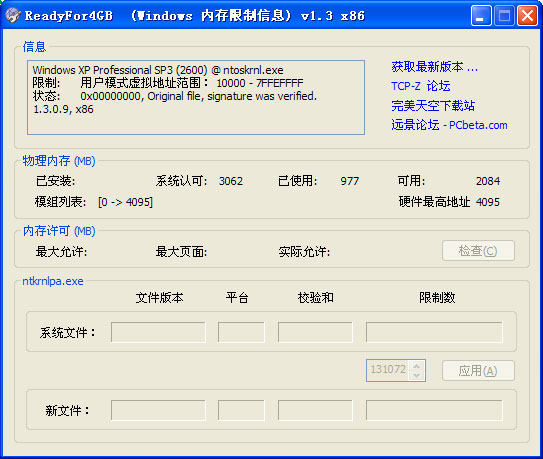Open the 获取最新版本 link
The width and height of the screenshot is (543, 459).
coord(434,67)
